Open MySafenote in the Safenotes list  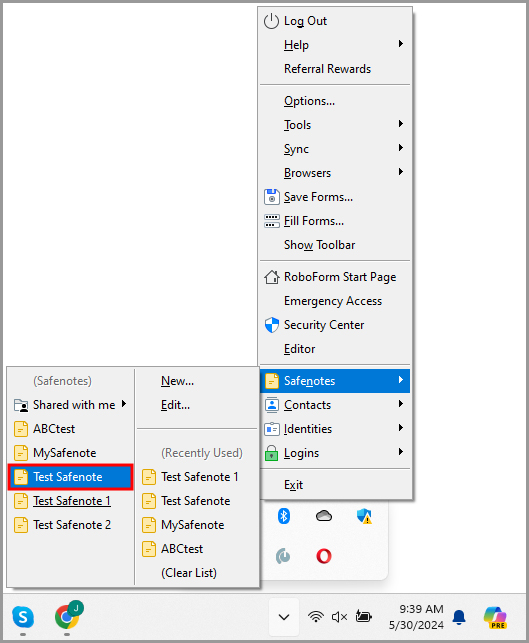click(70, 453)
